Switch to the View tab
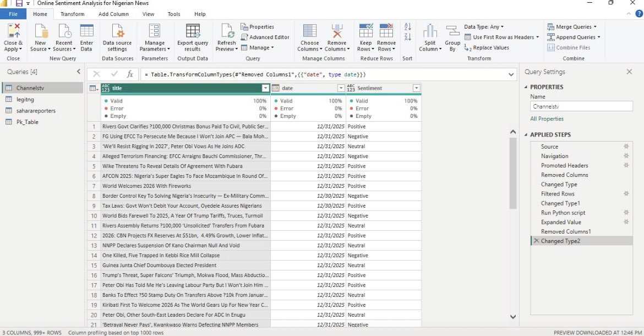The height and width of the screenshot is (336, 644). (148, 14)
